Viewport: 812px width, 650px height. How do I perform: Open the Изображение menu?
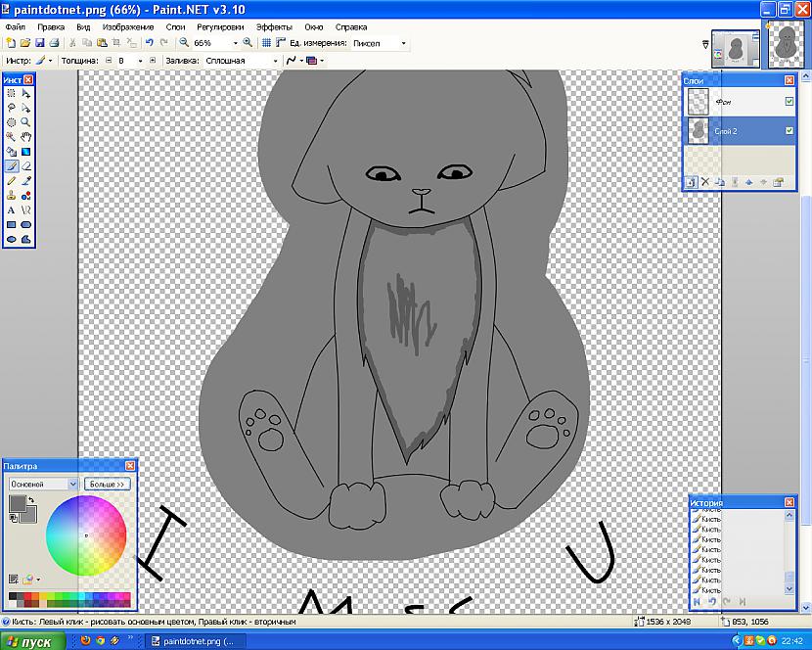(x=128, y=27)
